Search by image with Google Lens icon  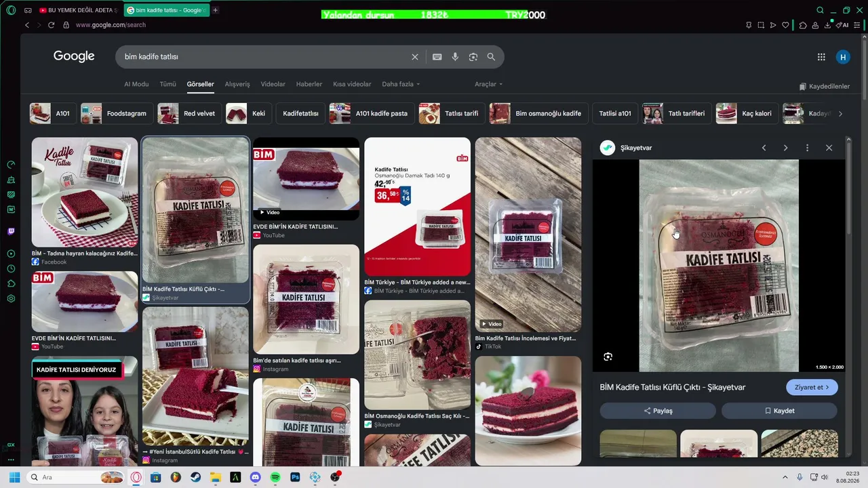click(473, 57)
